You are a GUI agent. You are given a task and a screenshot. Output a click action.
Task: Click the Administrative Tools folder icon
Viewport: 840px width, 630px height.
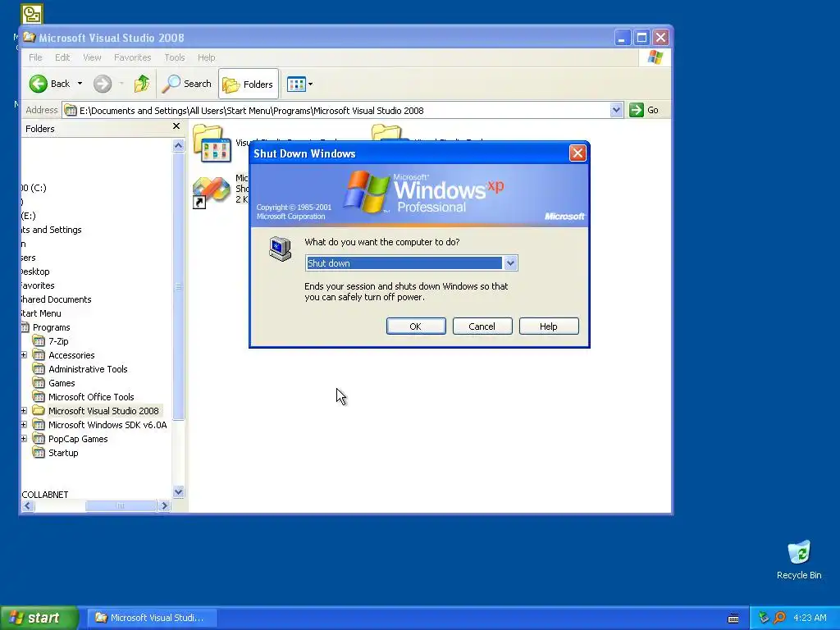39,369
